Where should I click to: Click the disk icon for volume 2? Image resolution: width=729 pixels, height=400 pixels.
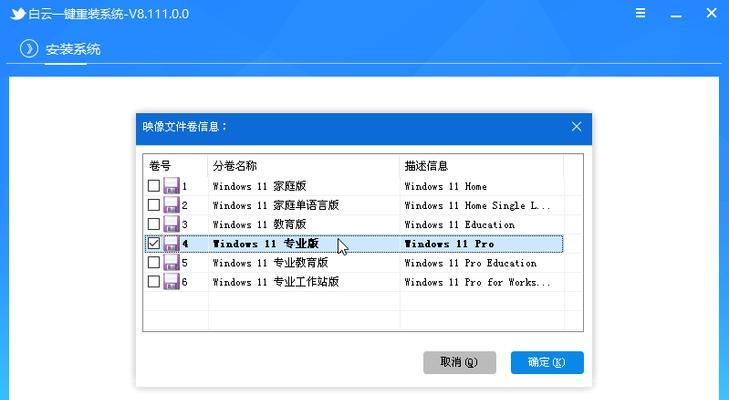point(172,205)
